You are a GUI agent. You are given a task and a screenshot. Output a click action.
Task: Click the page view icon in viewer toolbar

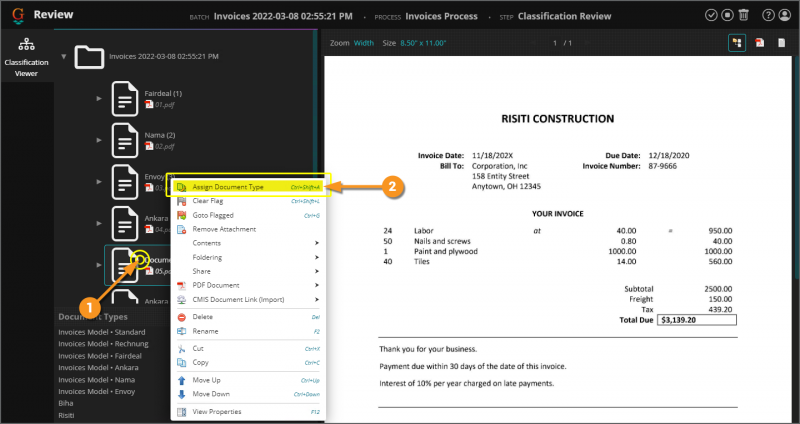pyautogui.click(x=782, y=43)
